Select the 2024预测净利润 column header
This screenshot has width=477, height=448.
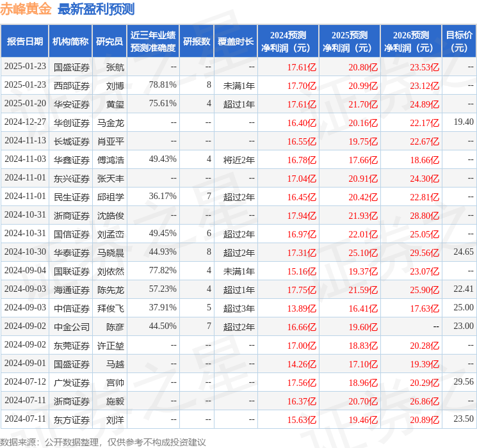[x=288, y=42]
